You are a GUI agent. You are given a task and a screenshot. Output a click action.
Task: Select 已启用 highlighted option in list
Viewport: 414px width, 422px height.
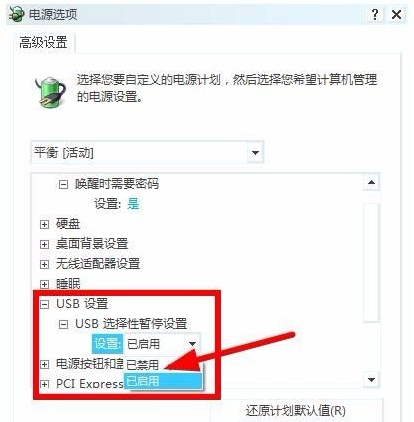163,381
